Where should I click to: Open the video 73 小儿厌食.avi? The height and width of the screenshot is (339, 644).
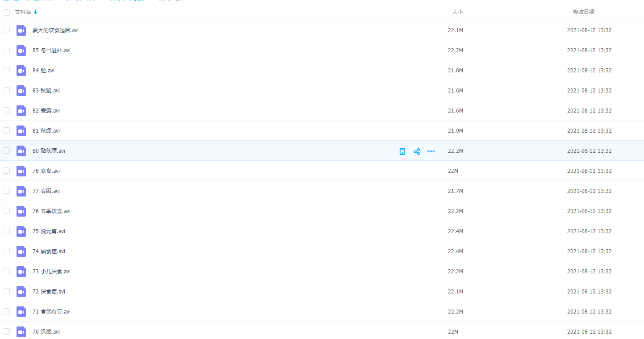pyautogui.click(x=51, y=272)
